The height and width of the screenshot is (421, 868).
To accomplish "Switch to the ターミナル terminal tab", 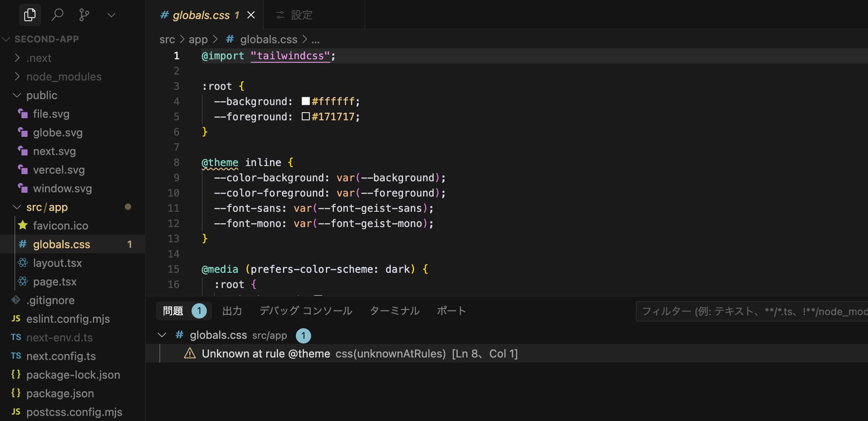I will (x=395, y=311).
